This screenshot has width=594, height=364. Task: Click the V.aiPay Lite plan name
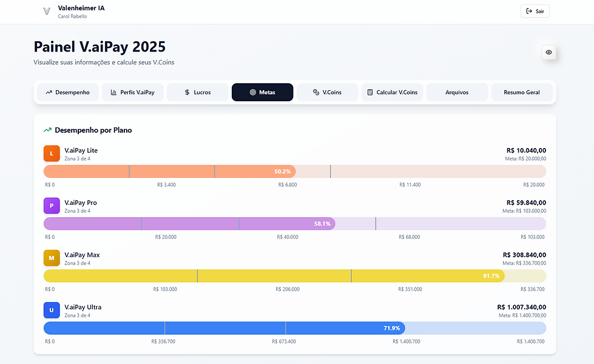pyautogui.click(x=81, y=150)
